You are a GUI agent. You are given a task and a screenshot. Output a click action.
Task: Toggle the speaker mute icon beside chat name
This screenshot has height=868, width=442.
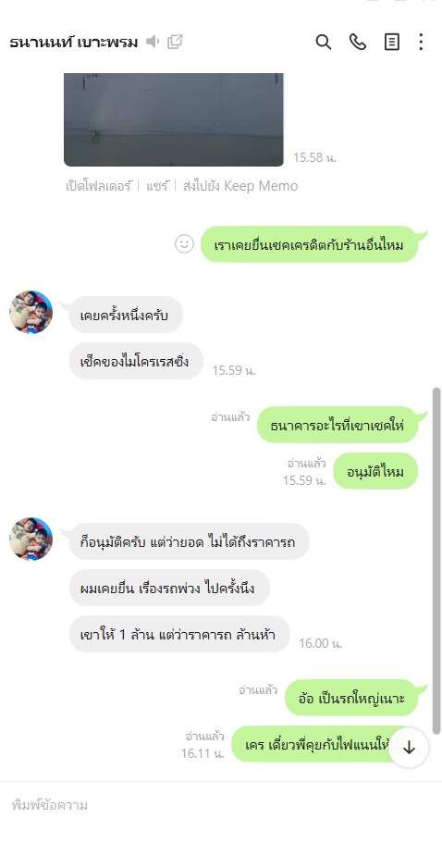point(153,42)
